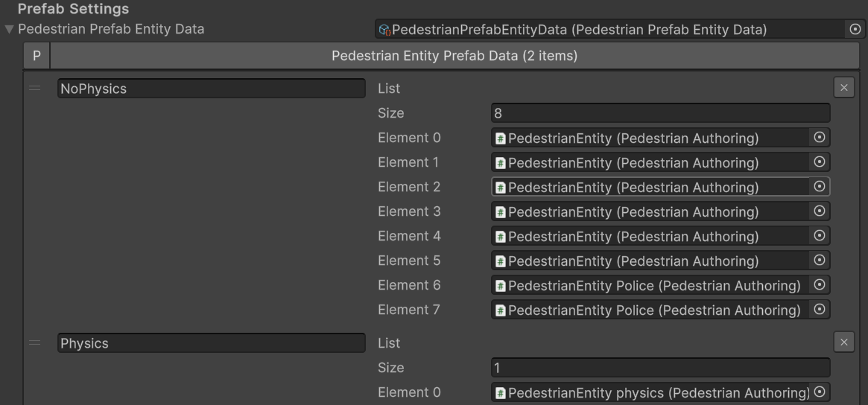Click the Element 5 label
The image size is (868, 405).
pos(409,260)
